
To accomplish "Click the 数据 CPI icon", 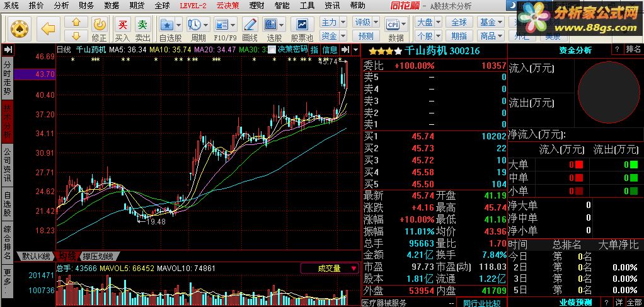I will pos(393,24).
